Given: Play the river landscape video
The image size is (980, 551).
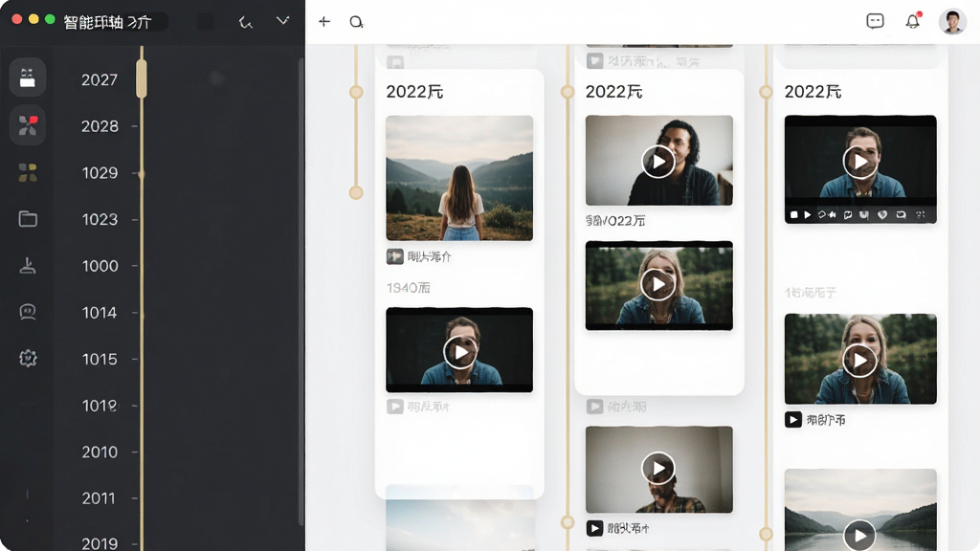Looking at the screenshot, I should pyautogui.click(x=859, y=536).
